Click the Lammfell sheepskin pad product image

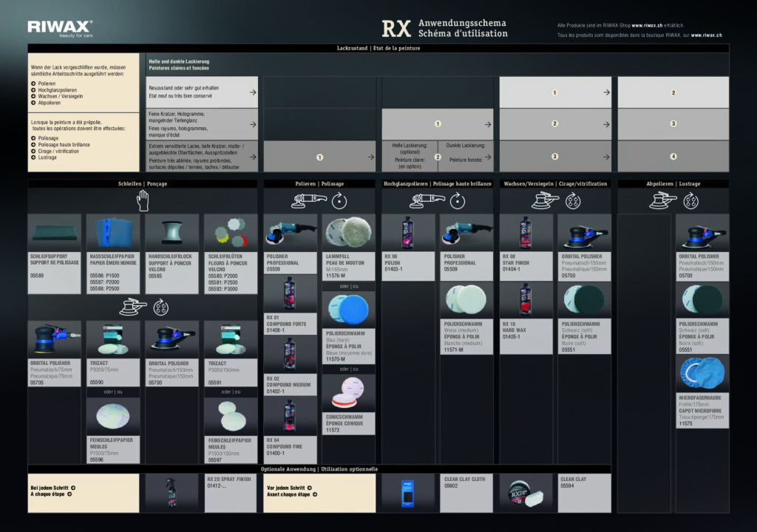[x=346, y=232]
